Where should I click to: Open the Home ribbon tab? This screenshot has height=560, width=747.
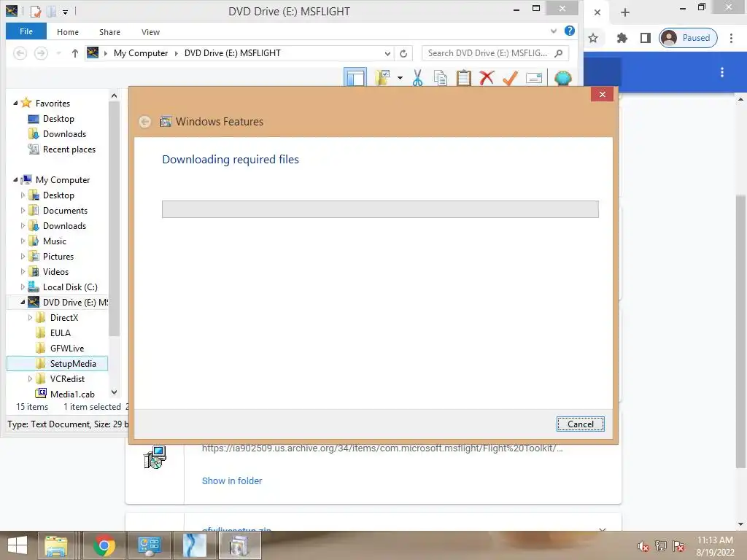coord(68,32)
